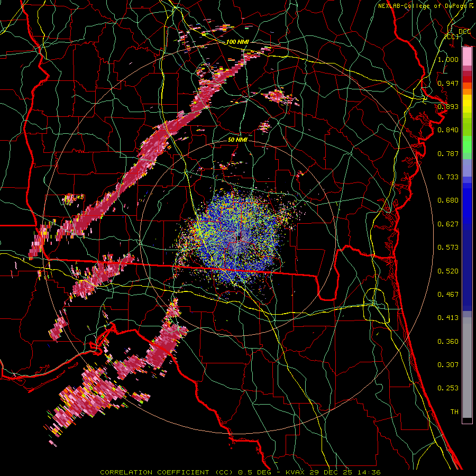Image resolution: width=476 pixels, height=476 pixels.
Task: Select the 0.733 legend value
Action: pos(448,177)
